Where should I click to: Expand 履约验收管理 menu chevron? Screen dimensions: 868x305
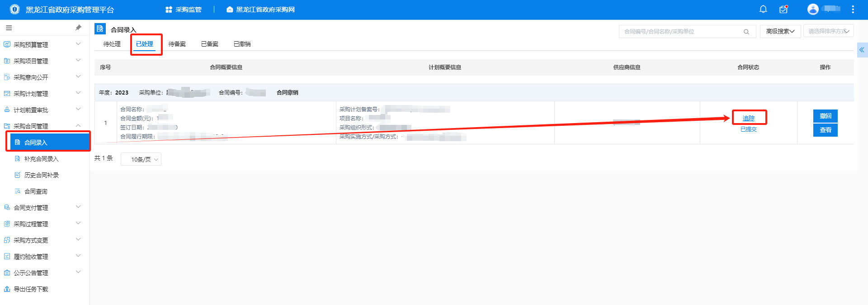78,256
